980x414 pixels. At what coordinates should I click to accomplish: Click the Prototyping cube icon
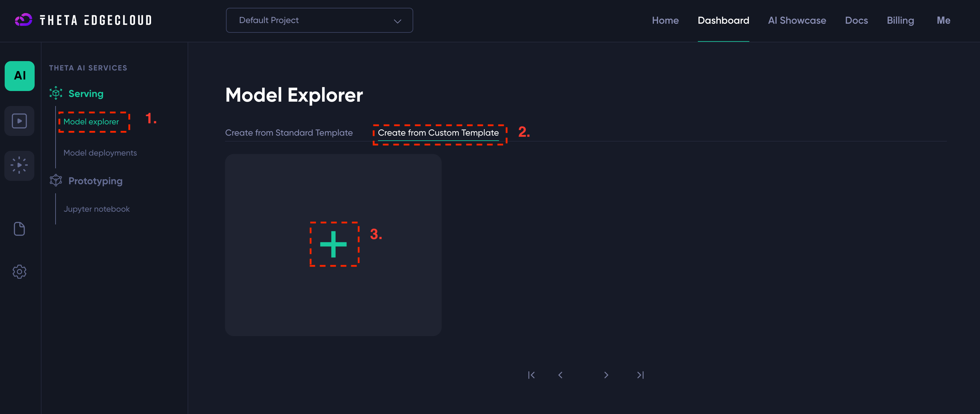pos(56,180)
